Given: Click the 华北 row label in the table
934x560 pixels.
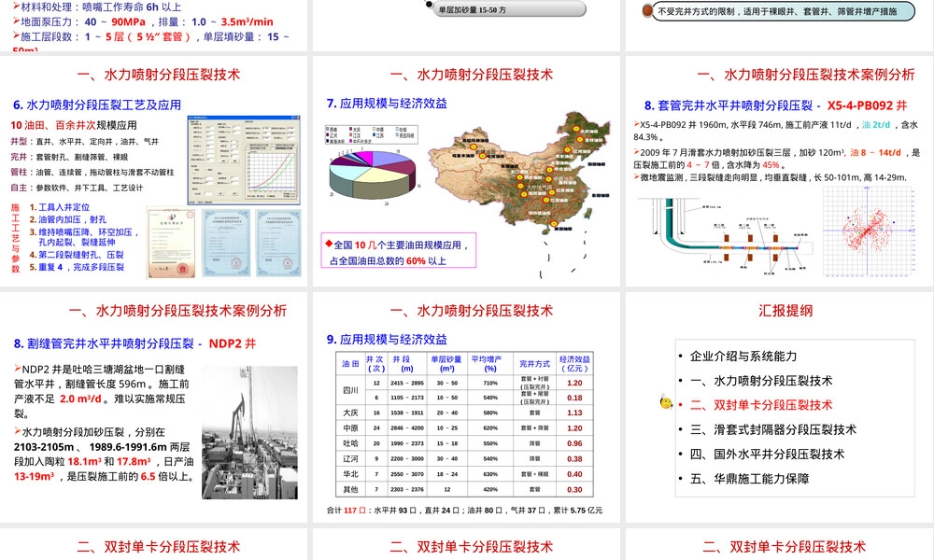Looking at the screenshot, I should tap(350, 474).
